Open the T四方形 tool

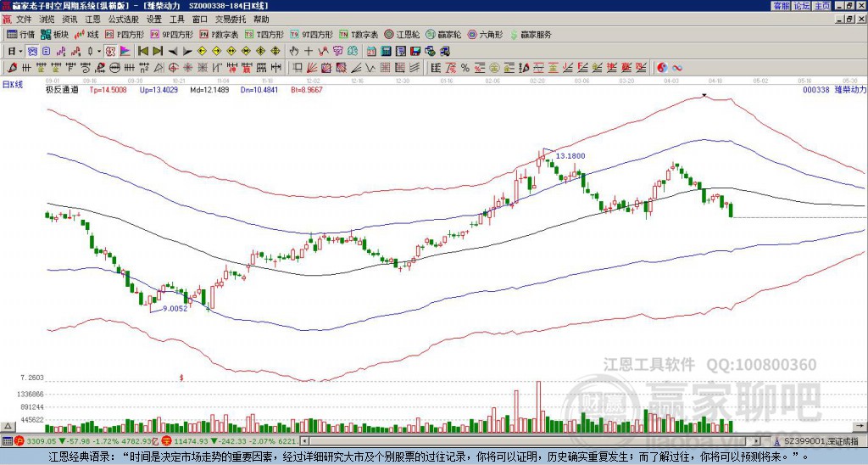264,34
